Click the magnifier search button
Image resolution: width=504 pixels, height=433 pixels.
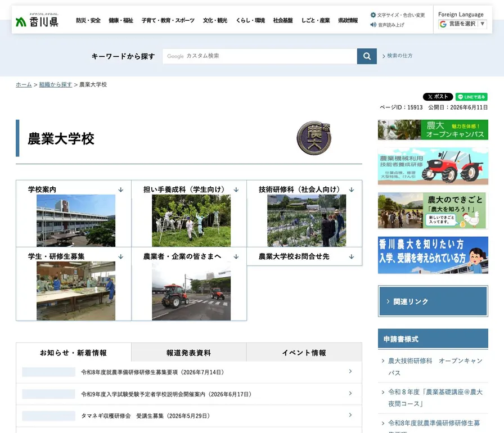pos(367,56)
